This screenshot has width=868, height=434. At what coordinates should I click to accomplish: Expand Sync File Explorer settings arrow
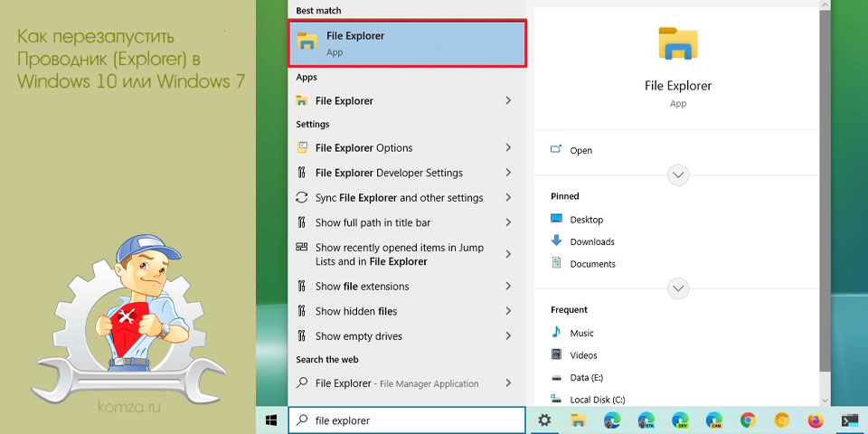[508, 198]
